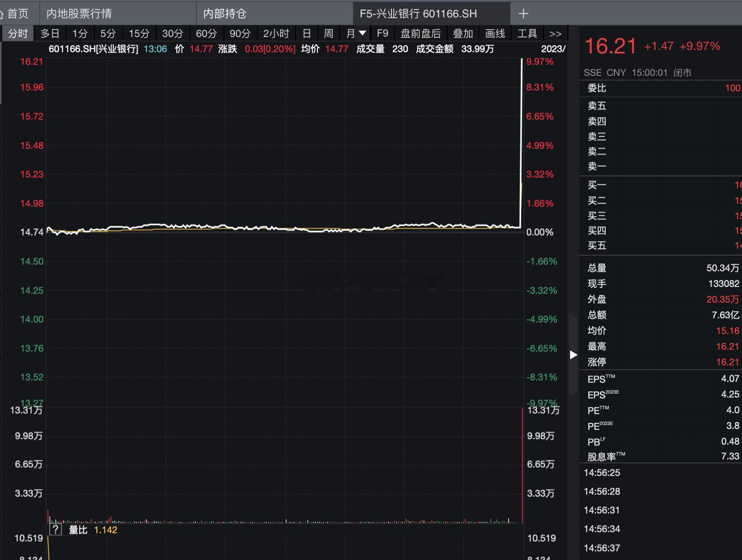The height and width of the screenshot is (560, 742).
Task: Click 量比 value 1.142
Action: click(x=105, y=530)
